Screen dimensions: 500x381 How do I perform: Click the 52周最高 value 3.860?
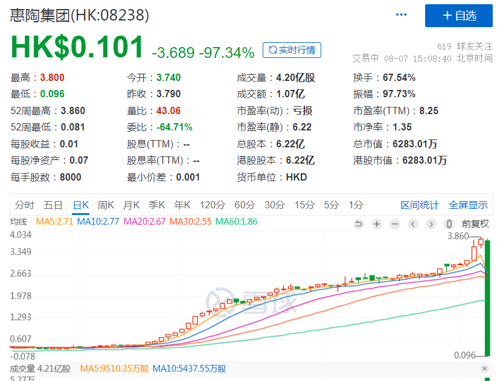(73, 111)
